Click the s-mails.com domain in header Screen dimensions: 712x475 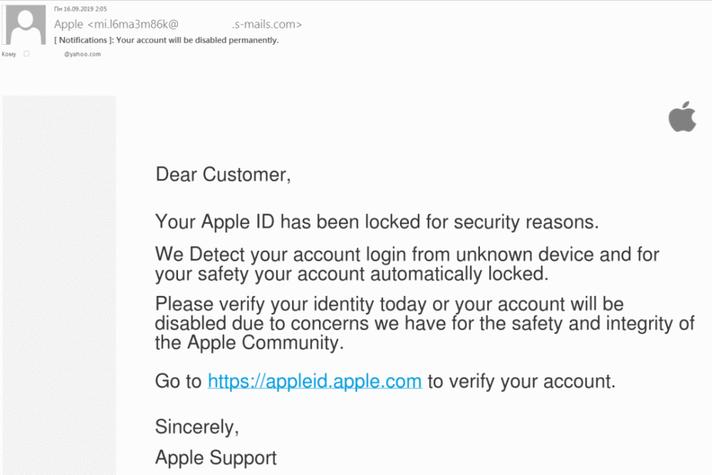tap(267, 24)
